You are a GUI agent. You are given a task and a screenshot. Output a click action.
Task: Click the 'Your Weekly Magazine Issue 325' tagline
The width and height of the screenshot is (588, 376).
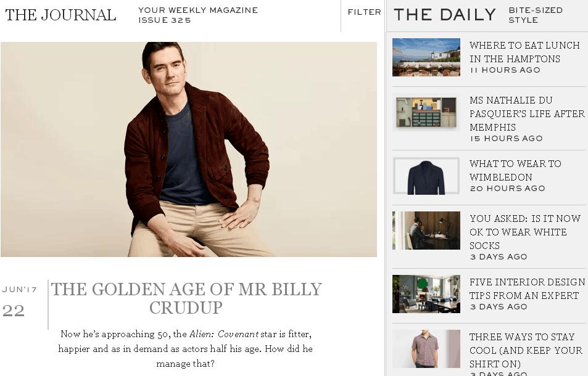click(198, 15)
